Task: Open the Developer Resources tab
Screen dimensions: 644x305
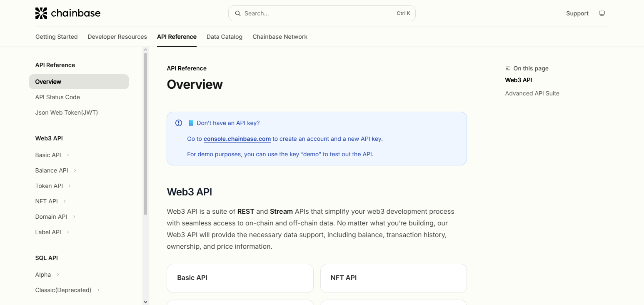Action: [117, 37]
